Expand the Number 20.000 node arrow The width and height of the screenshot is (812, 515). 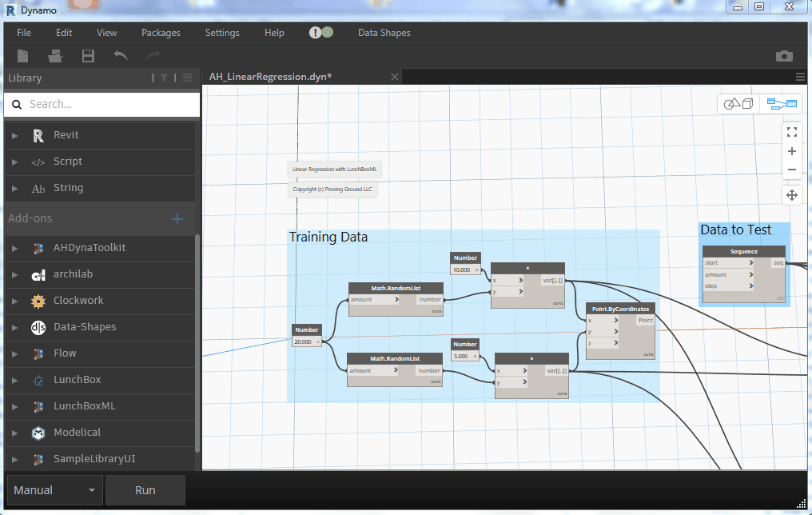coord(318,342)
